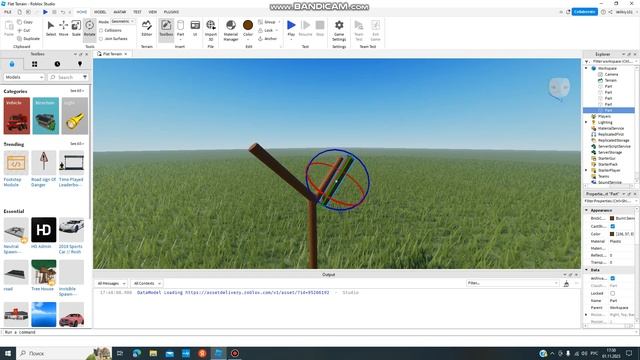Open Toolbox Marketplace tab icon

pos(12,64)
